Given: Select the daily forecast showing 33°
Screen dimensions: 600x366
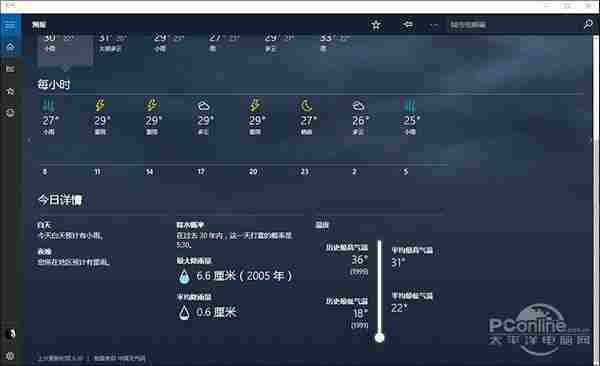Looking at the screenshot, I should (x=336, y=43).
